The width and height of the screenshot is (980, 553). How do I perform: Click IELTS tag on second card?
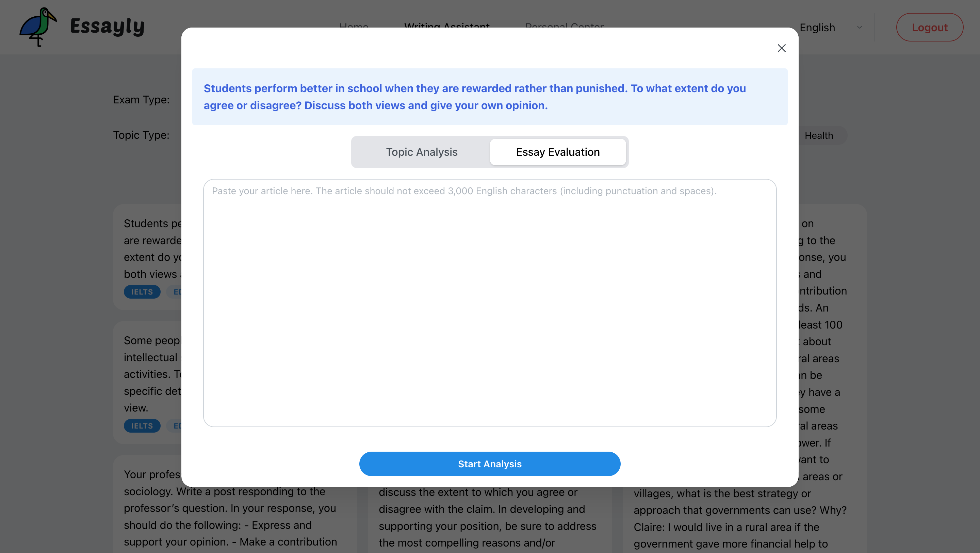(142, 426)
